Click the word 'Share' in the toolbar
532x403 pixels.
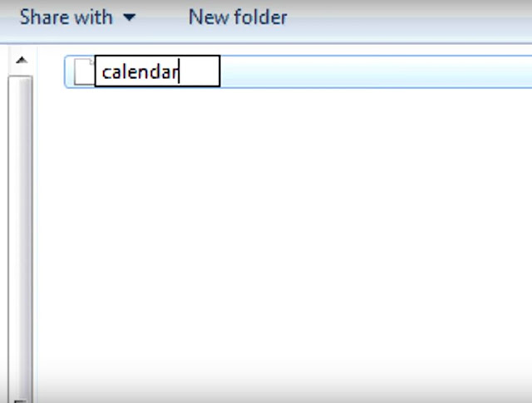44,17
